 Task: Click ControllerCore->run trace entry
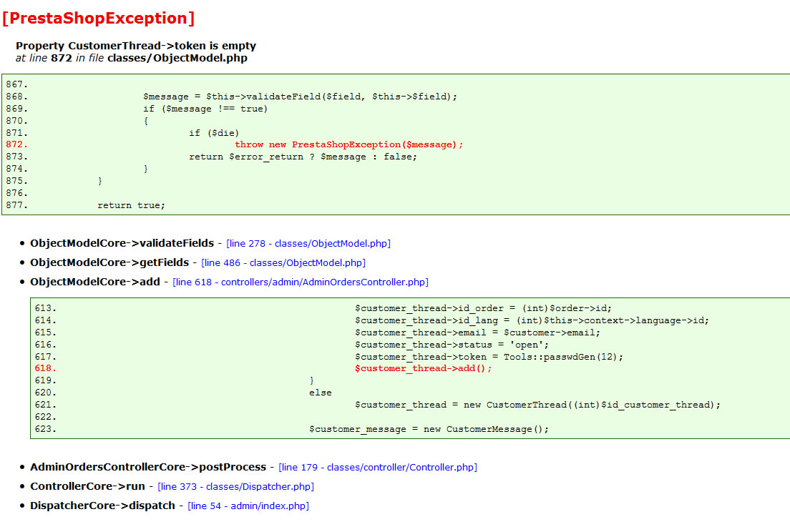pos(88,486)
